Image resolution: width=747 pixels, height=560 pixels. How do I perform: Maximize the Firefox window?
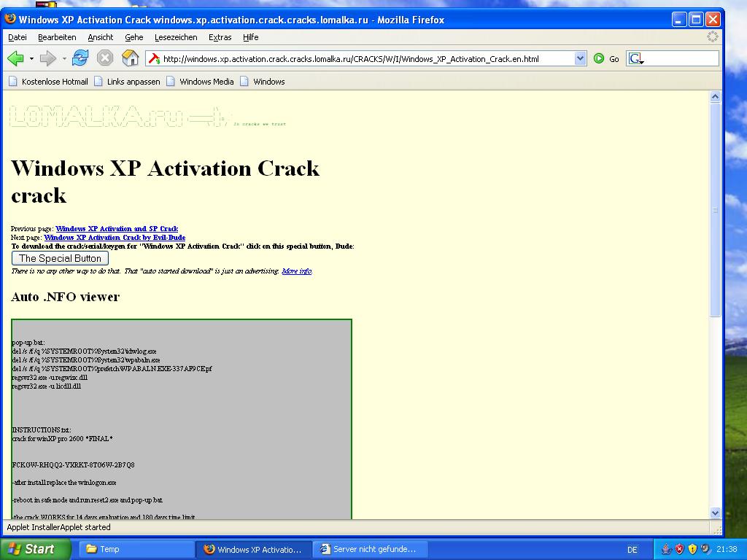696,20
